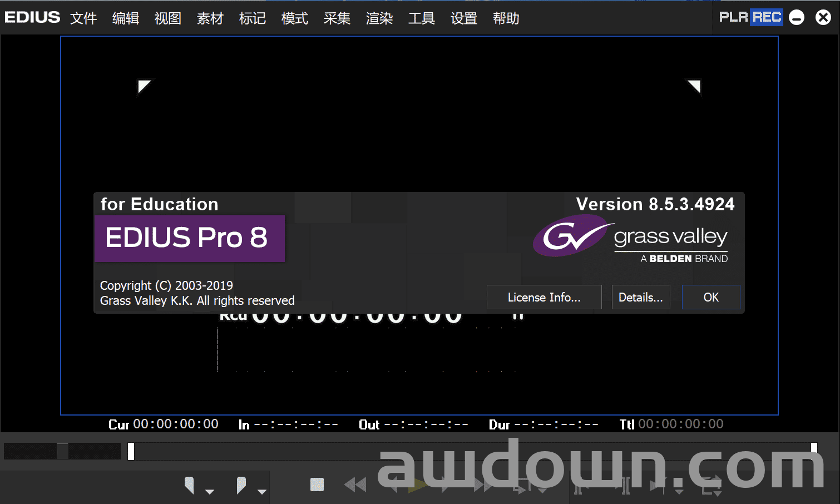
Task: Open the 采集 (Capture) menu
Action: point(337,18)
